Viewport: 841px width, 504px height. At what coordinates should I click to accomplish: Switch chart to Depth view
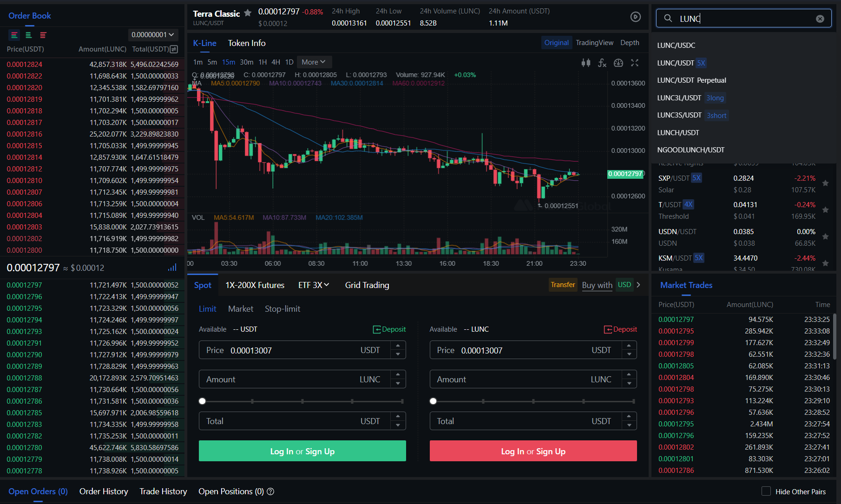pyautogui.click(x=630, y=43)
